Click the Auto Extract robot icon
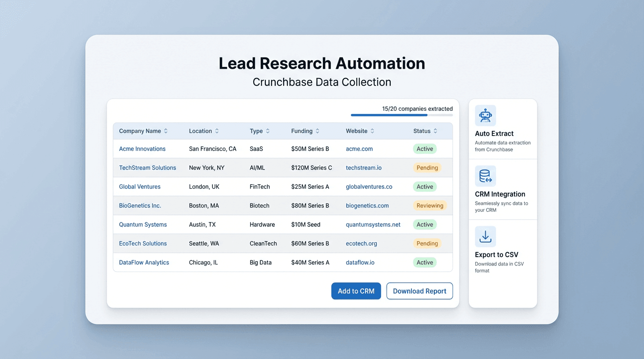This screenshot has width=644, height=359. pos(485,115)
